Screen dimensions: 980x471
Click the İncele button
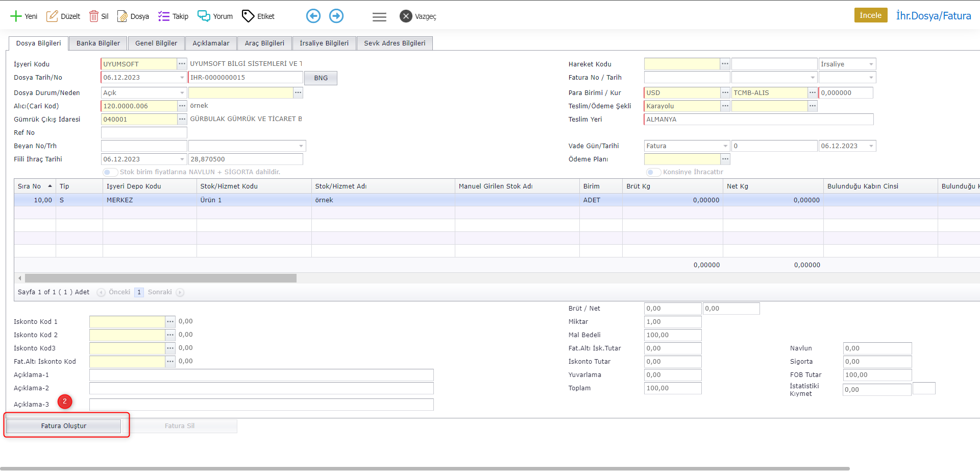point(871,15)
